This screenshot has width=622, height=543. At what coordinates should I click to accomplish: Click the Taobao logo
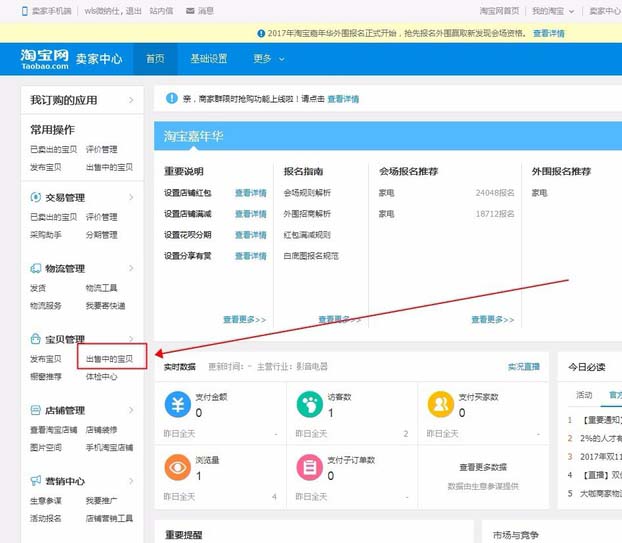tap(44, 59)
